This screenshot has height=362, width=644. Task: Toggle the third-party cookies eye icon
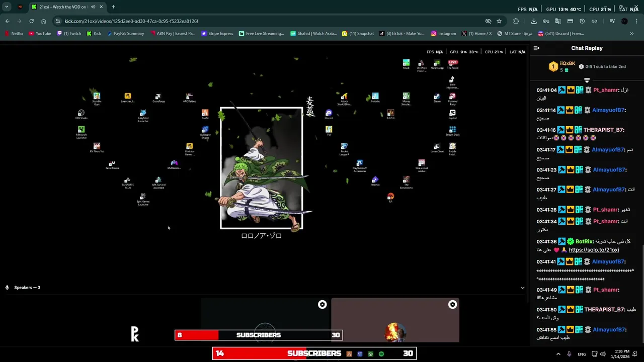pos(488,21)
